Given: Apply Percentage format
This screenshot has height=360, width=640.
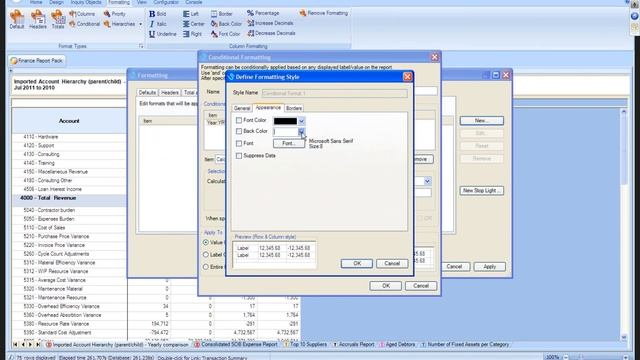Looking at the screenshot, I should [263, 13].
